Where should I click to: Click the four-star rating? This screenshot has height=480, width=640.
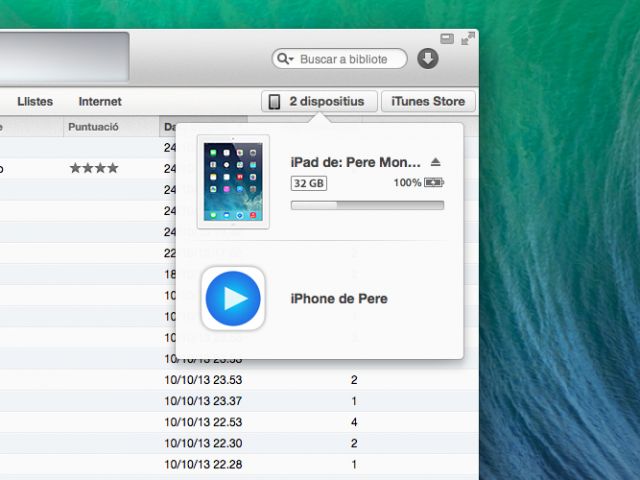click(94, 168)
